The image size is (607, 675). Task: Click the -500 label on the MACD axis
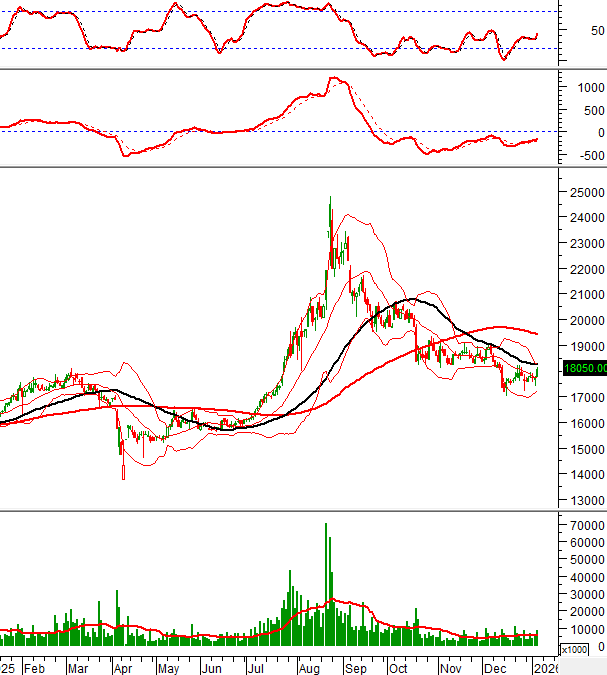[x=585, y=155]
